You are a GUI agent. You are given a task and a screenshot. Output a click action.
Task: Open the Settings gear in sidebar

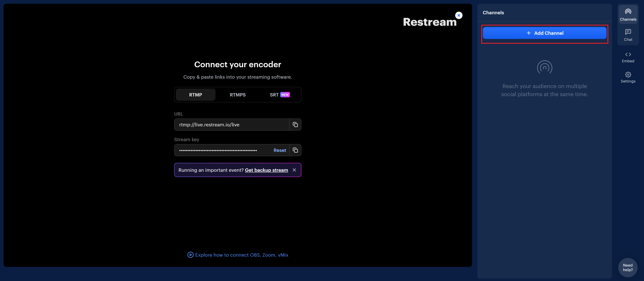click(x=628, y=77)
